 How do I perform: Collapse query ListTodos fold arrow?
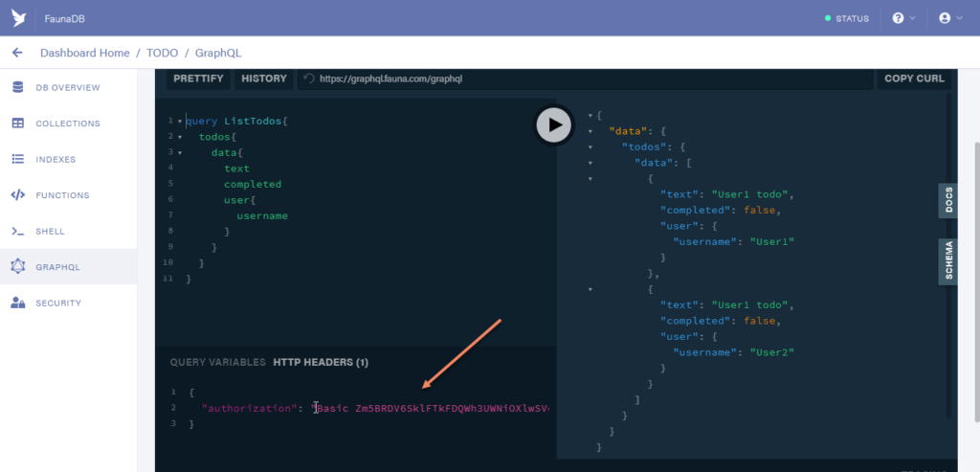[x=180, y=121]
